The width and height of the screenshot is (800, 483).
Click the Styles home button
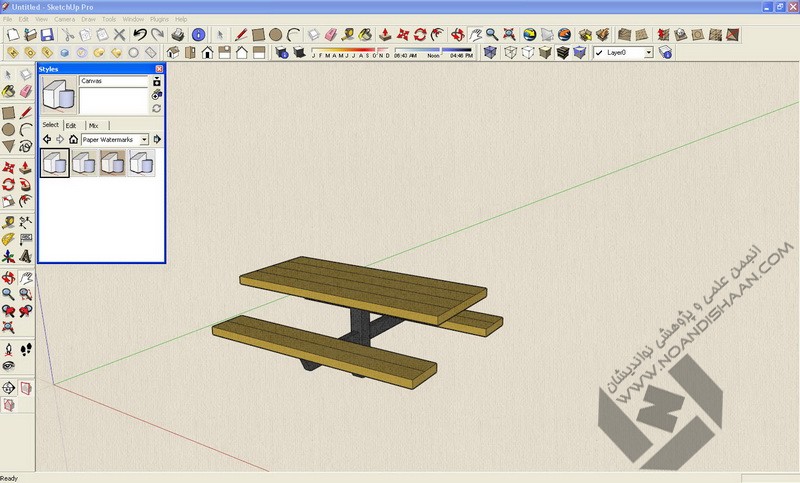click(73, 139)
